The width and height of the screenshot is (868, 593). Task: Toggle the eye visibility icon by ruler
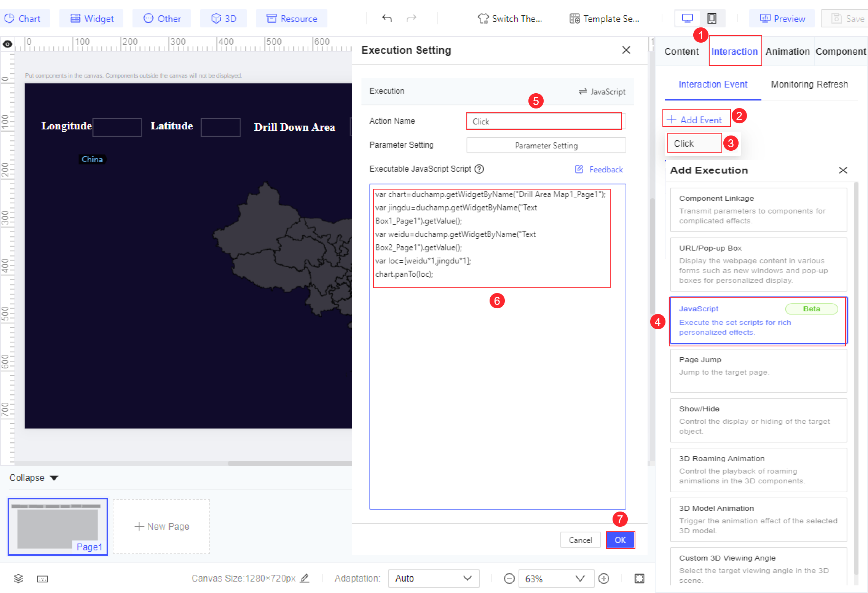(x=7, y=44)
